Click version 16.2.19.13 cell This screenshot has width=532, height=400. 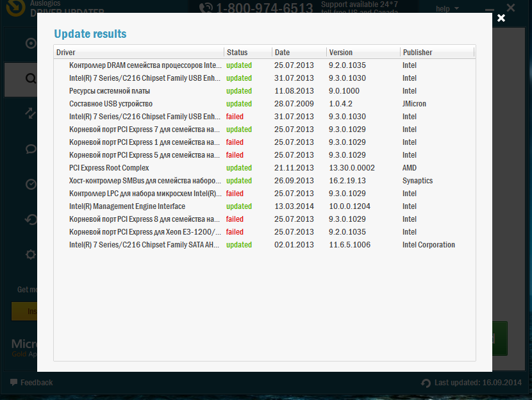[347, 181]
